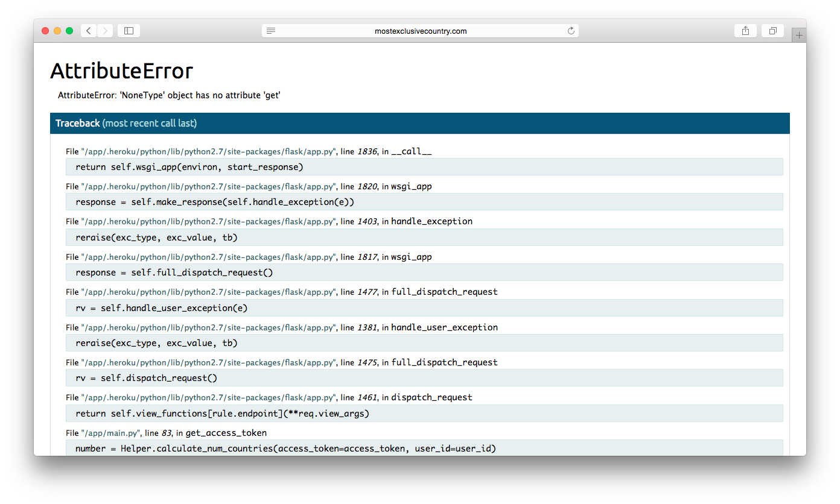
Task: Open frame /app/main.py line 83
Action: pyautogui.click(x=166, y=433)
